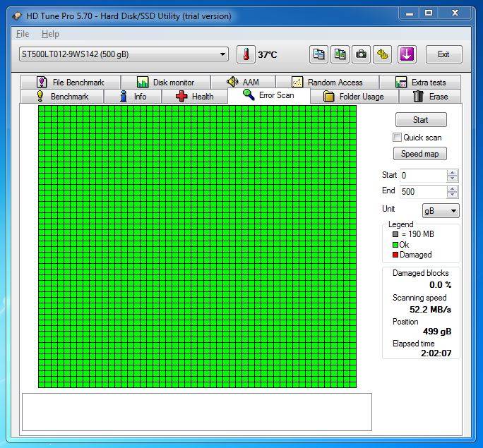Decrease the Start value with down arrow

click(x=452, y=178)
